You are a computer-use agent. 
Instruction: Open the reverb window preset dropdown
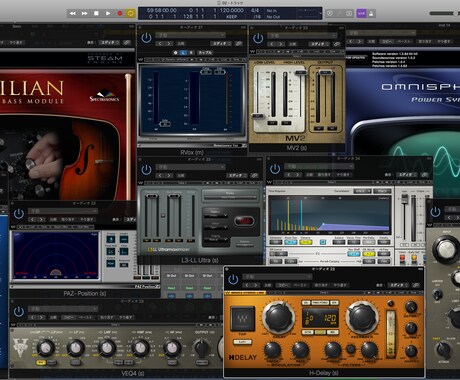pyautogui.click(x=319, y=166)
